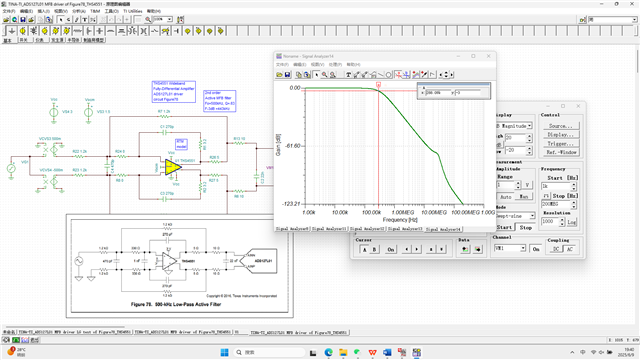This screenshot has width=640, height=360.
Task: Draw line tool in Signal Analyzer toolbar
Action: pyautogui.click(x=380, y=75)
